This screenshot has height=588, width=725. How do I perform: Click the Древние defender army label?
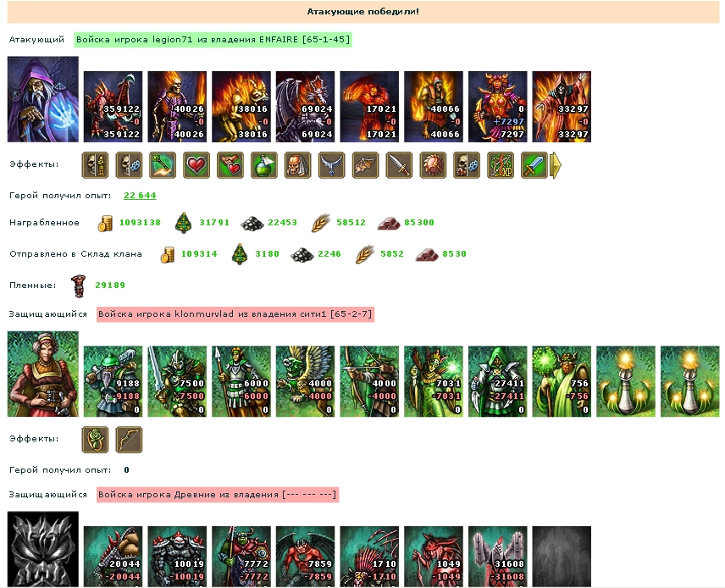coord(218,495)
